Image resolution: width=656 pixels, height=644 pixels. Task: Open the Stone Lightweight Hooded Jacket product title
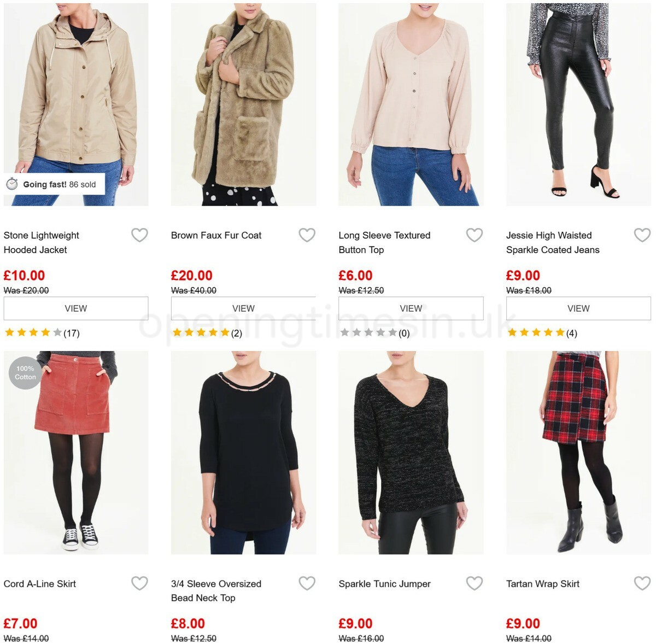coord(42,242)
